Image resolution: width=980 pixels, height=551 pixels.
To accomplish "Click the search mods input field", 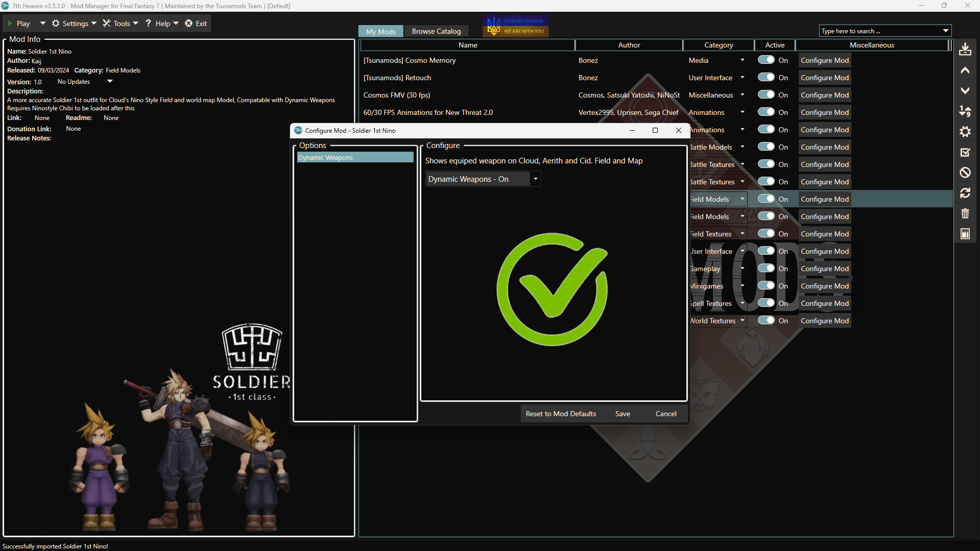I will [879, 31].
